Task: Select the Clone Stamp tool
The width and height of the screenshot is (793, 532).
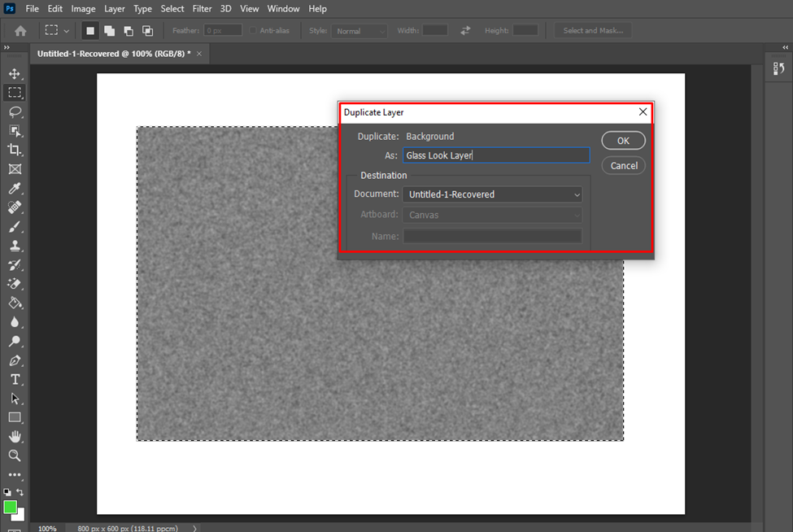Action: click(15, 246)
